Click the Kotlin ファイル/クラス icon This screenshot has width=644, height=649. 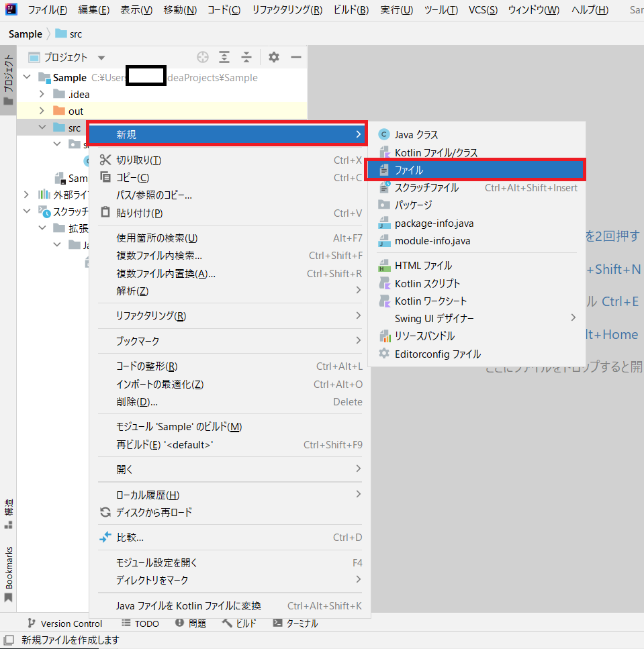[x=384, y=152]
